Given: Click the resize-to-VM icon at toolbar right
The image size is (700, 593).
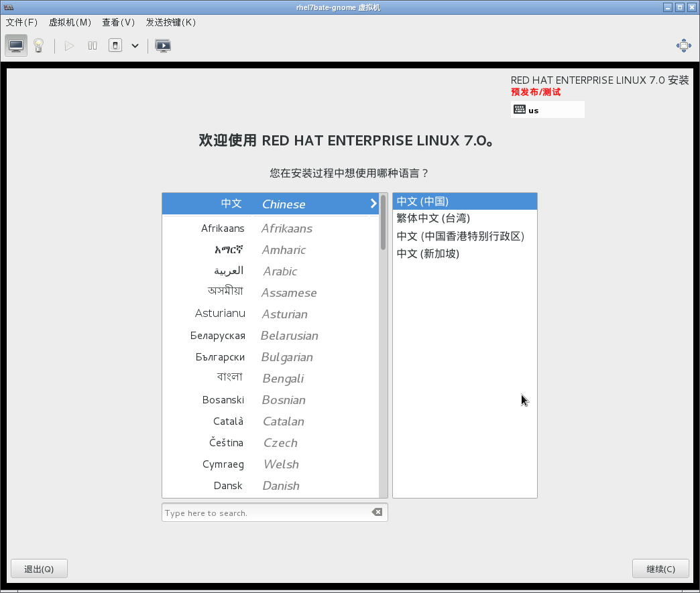Looking at the screenshot, I should pos(683,46).
